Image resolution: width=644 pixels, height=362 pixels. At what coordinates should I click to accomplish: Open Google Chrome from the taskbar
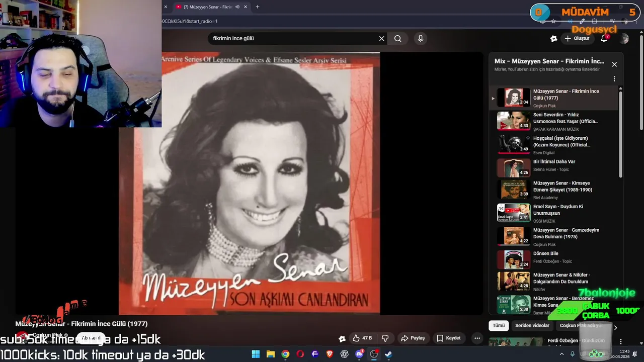[x=285, y=354]
